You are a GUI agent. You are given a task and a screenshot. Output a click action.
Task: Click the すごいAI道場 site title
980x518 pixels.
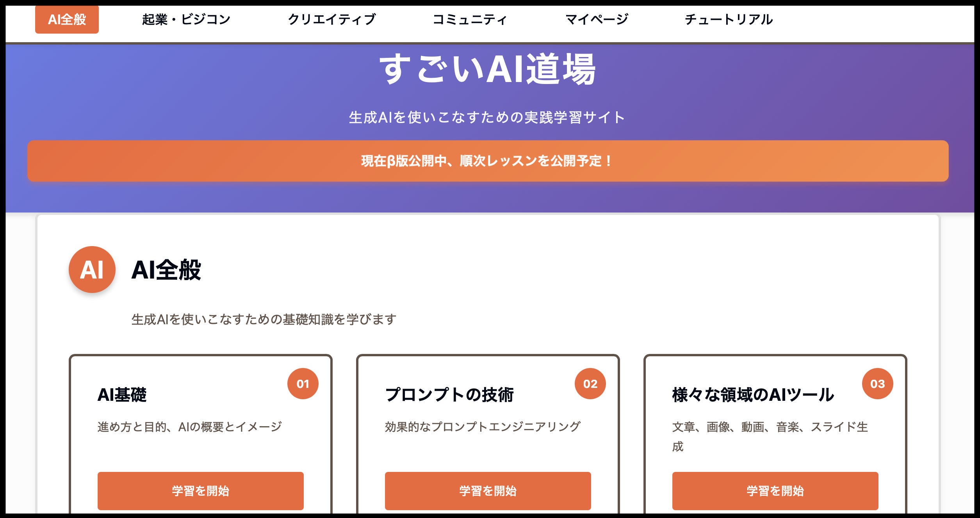point(488,70)
